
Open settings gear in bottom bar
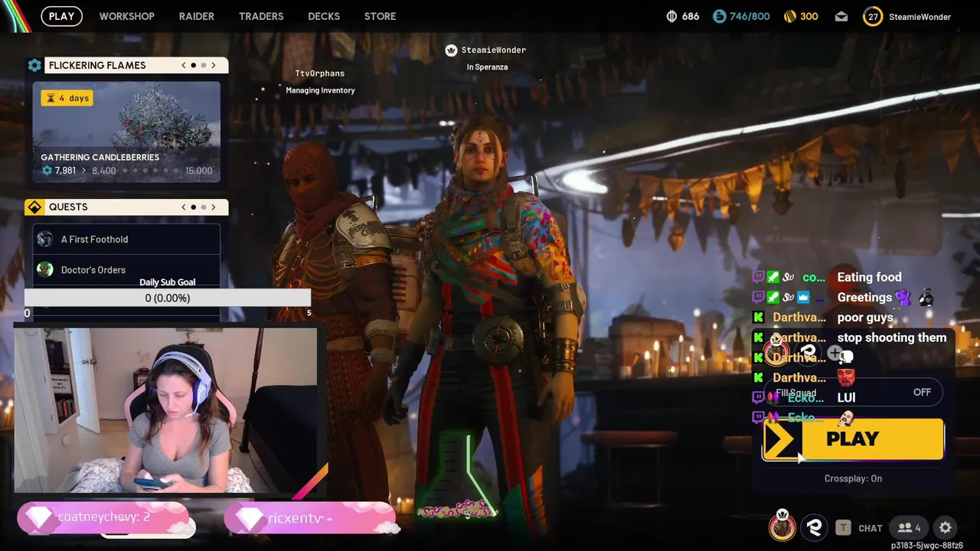tap(946, 527)
